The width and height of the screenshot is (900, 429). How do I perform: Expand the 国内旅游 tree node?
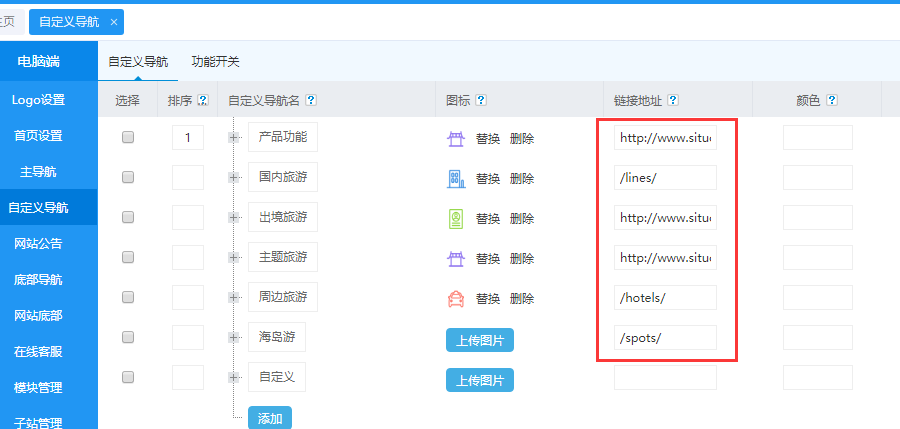[235, 178]
